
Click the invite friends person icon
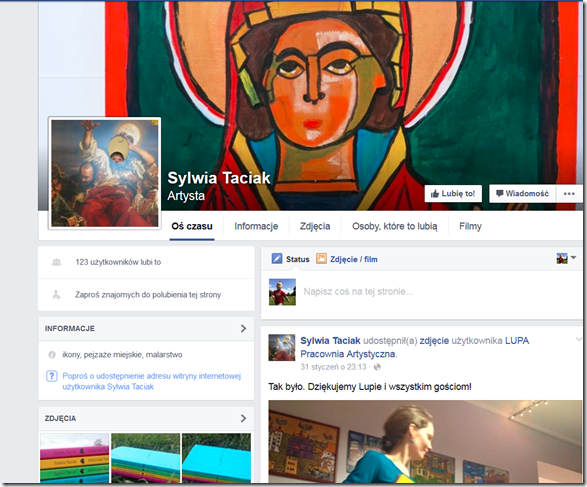coord(56,295)
